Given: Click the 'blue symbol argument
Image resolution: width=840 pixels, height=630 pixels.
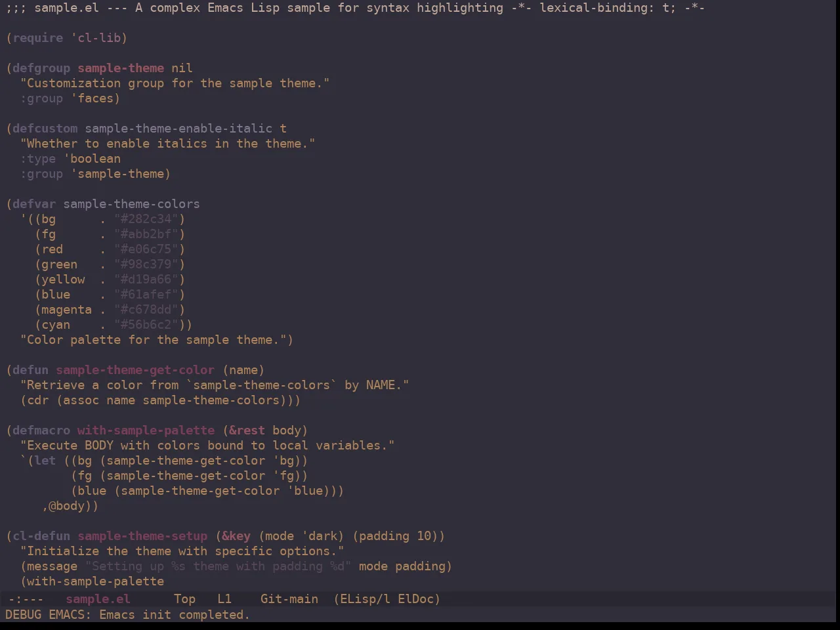Looking at the screenshot, I should click(305, 491).
